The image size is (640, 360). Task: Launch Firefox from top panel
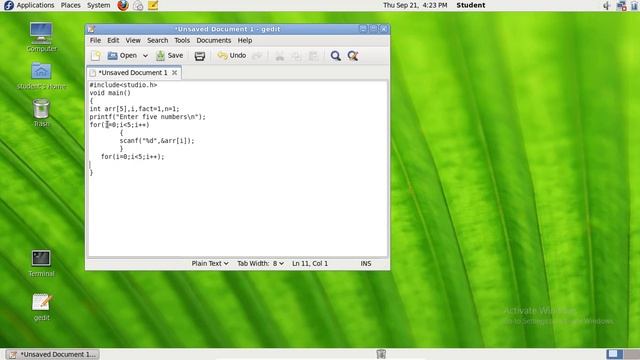[123, 5]
